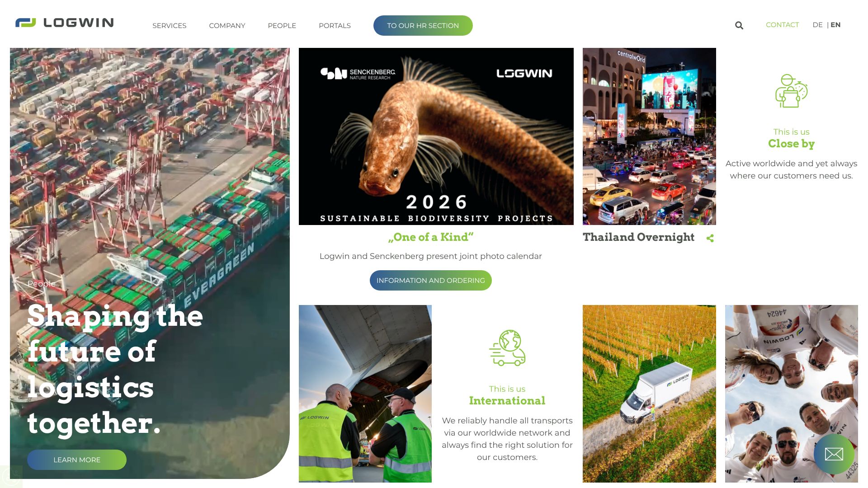Expand the Services menu
This screenshot has width=868, height=488.
[170, 26]
